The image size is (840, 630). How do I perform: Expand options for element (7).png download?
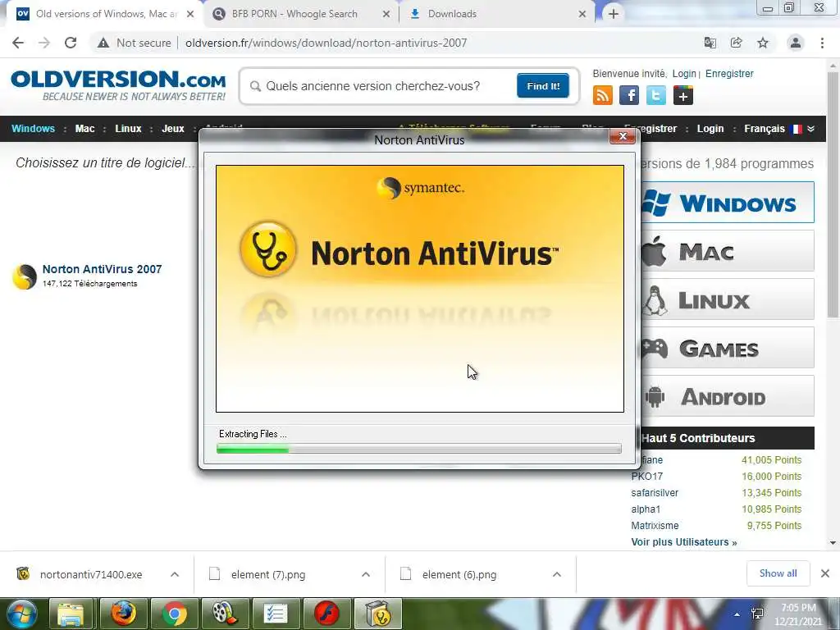366,574
